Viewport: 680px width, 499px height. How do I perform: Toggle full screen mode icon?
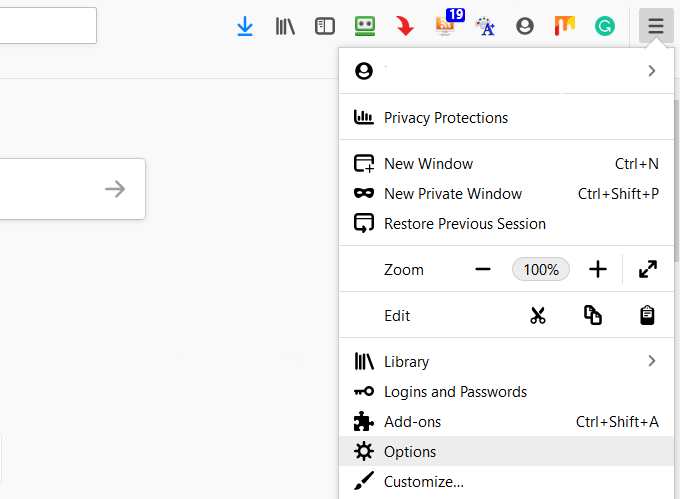click(x=648, y=269)
